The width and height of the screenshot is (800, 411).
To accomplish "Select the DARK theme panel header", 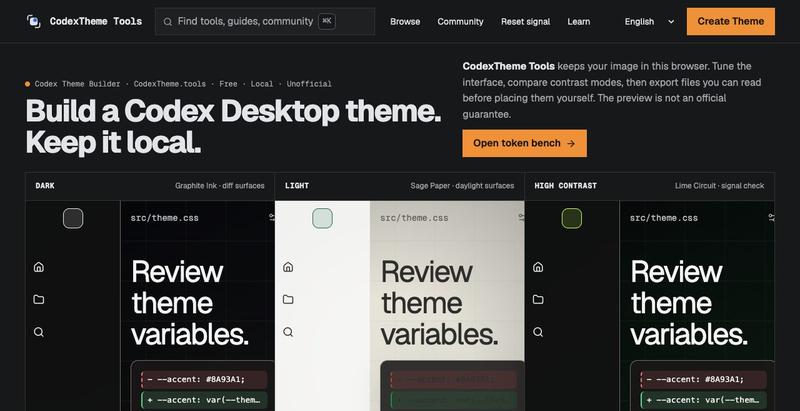I will (150, 186).
